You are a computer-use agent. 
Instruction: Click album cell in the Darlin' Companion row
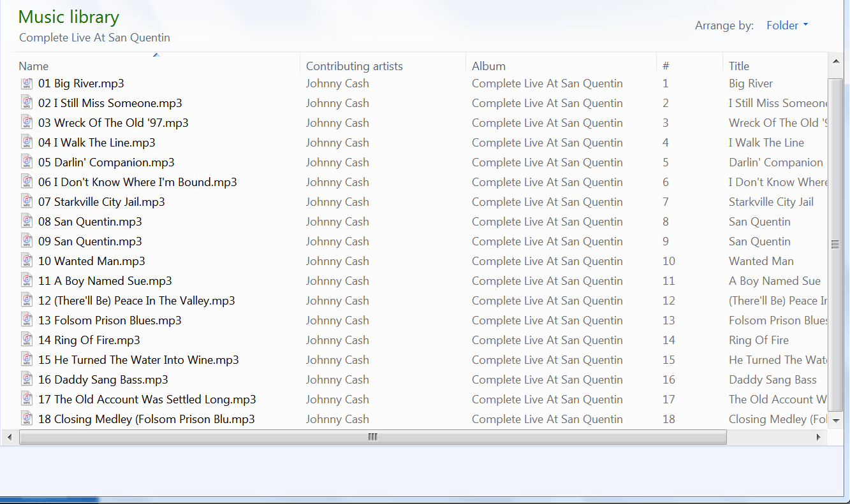click(x=547, y=162)
